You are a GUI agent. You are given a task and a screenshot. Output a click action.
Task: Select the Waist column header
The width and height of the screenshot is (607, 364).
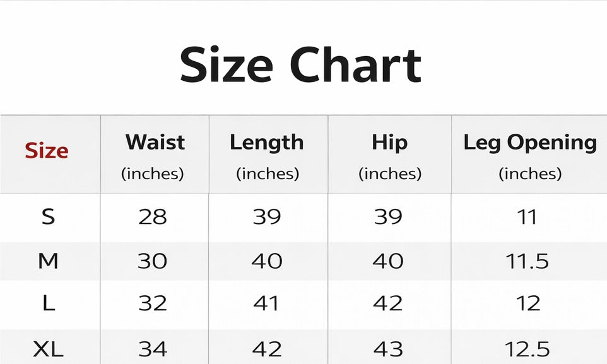click(x=155, y=143)
